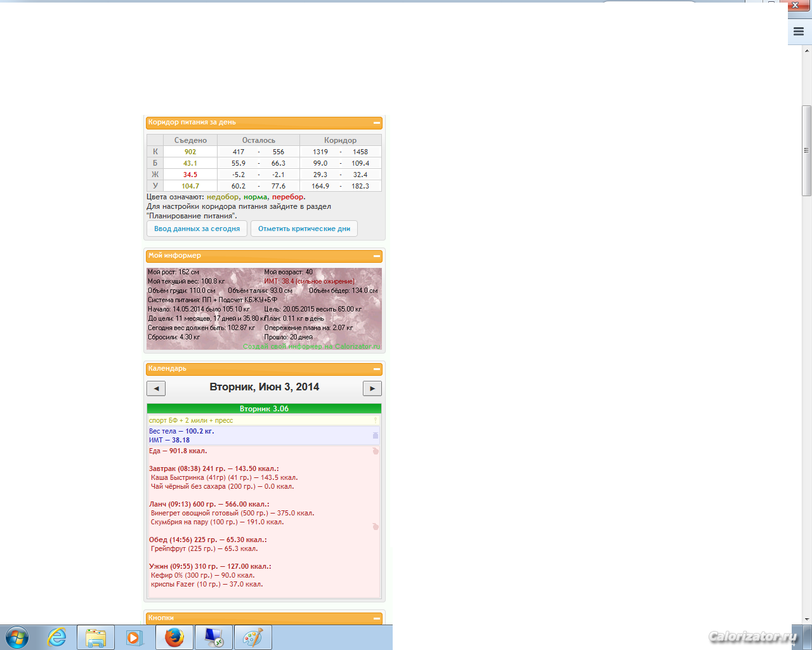Image resolution: width=812 pixels, height=650 pixels.
Task: Launch Internet Explorer from taskbar
Action: [x=57, y=637]
